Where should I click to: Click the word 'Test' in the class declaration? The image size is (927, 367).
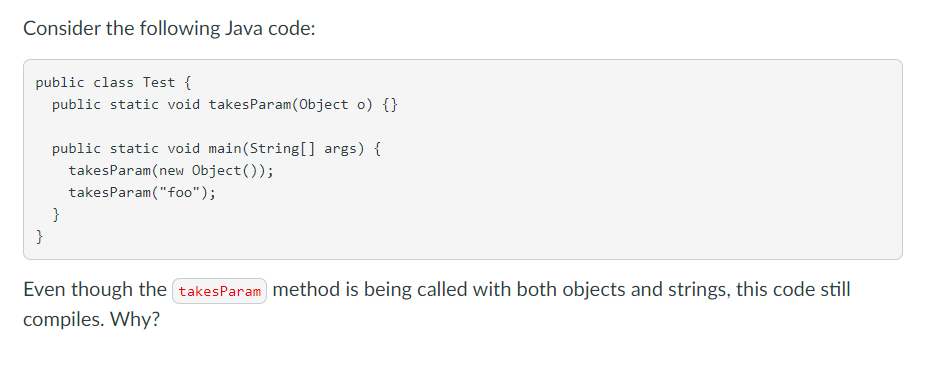(158, 82)
